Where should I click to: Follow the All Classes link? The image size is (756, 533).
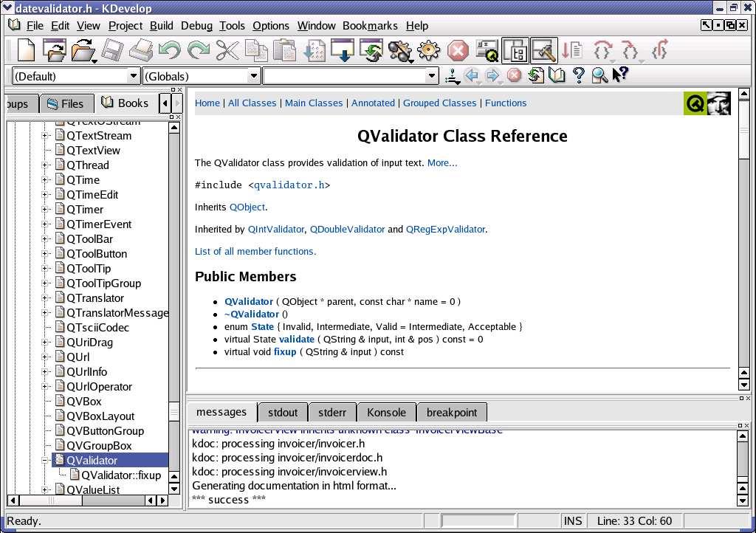(x=252, y=103)
